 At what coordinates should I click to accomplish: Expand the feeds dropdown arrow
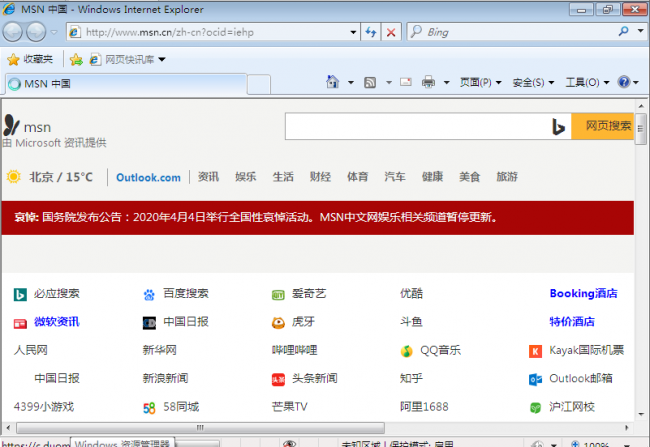[x=389, y=83]
